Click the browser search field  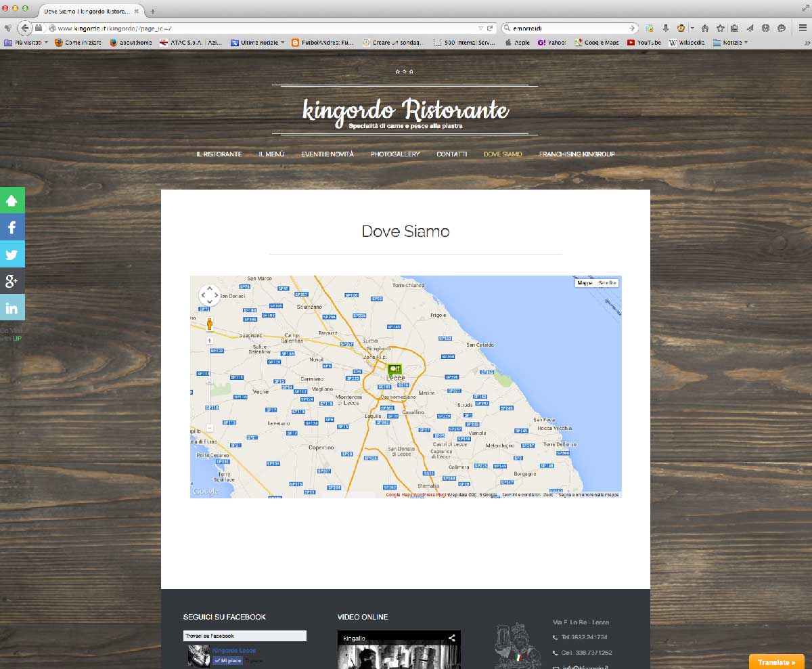click(568, 28)
